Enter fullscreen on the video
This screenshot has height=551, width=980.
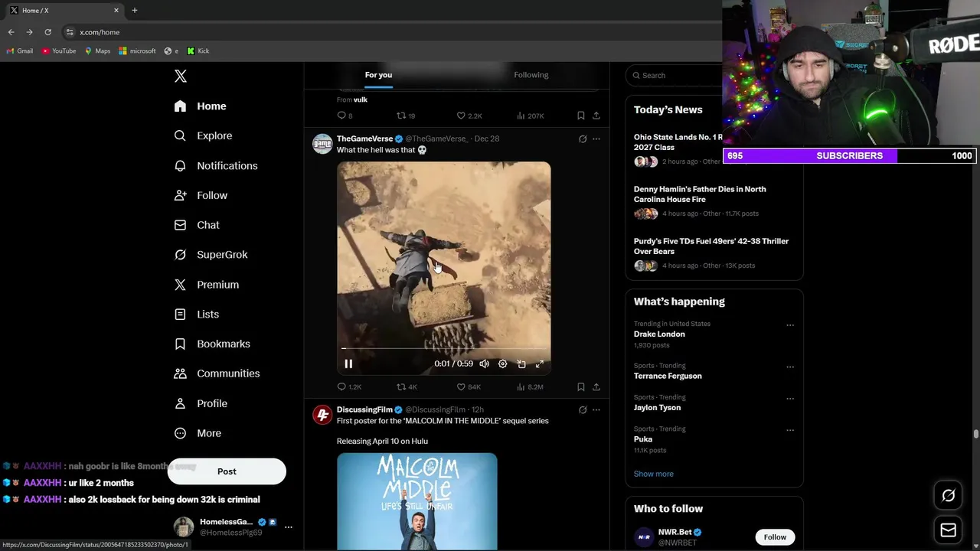coord(540,364)
